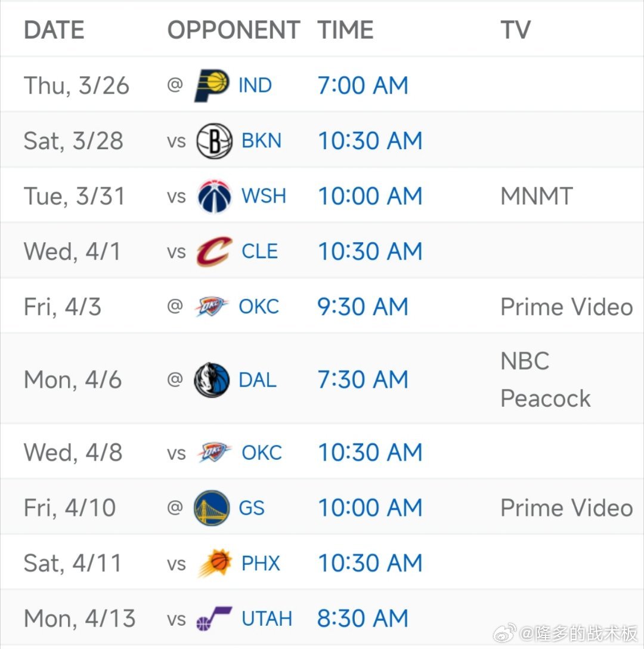Click the Cleveland Cavaliers team logo

214,251
